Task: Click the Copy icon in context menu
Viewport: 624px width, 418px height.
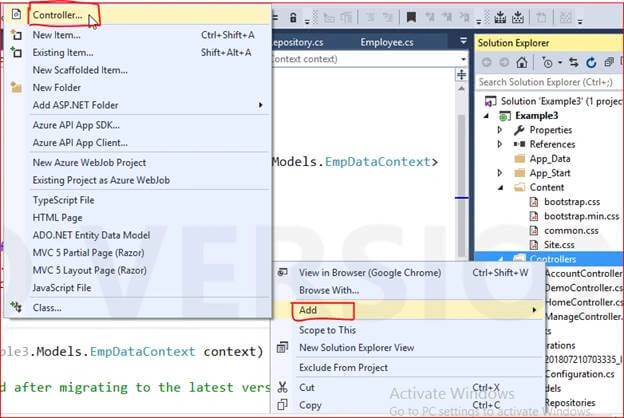Action: point(283,405)
